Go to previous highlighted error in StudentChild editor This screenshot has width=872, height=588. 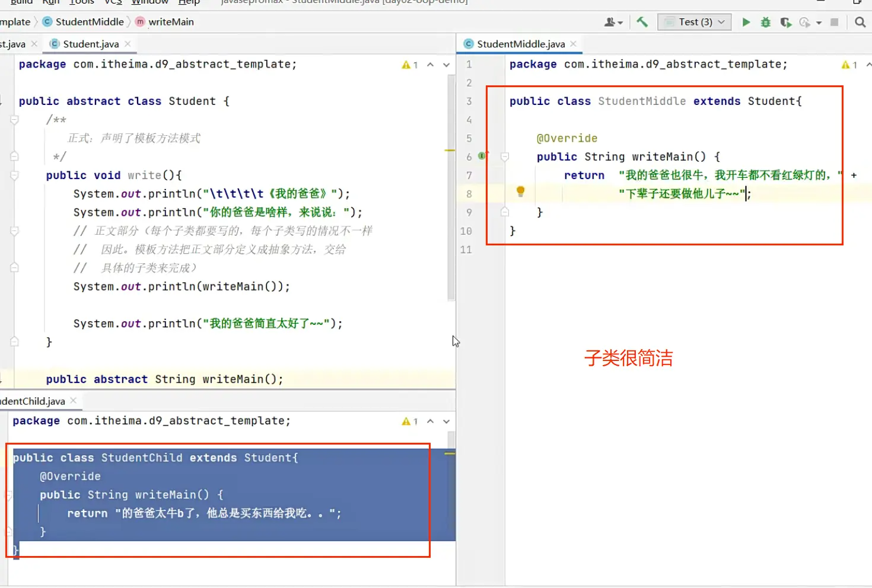coord(431,421)
